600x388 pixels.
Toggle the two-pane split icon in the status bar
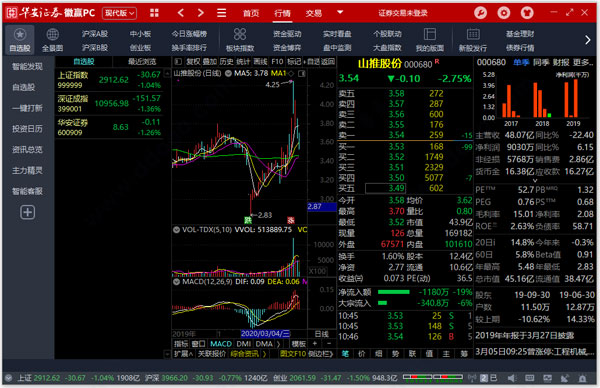[494, 378]
